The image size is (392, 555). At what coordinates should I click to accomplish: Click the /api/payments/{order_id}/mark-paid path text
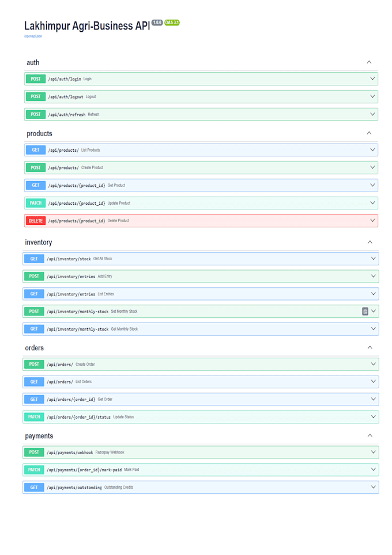click(84, 470)
